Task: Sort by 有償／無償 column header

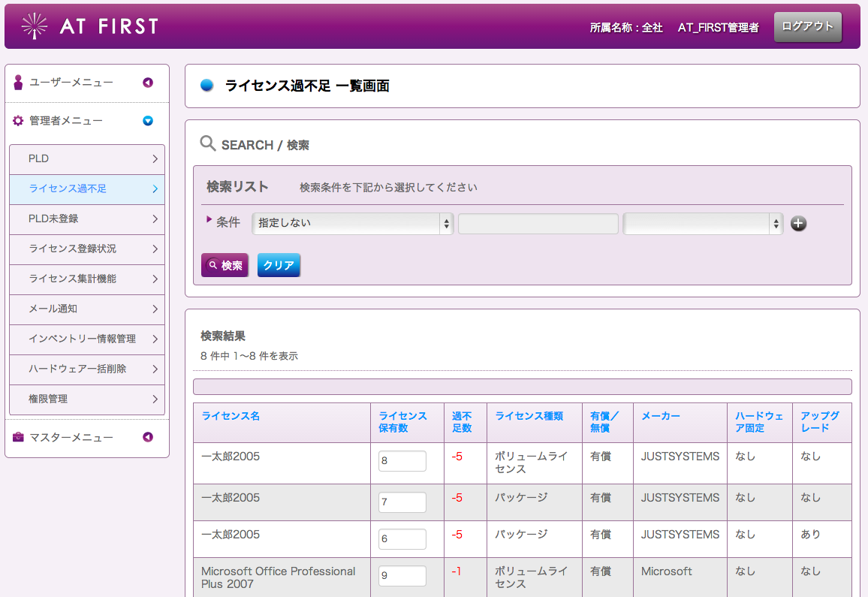Action: point(604,422)
